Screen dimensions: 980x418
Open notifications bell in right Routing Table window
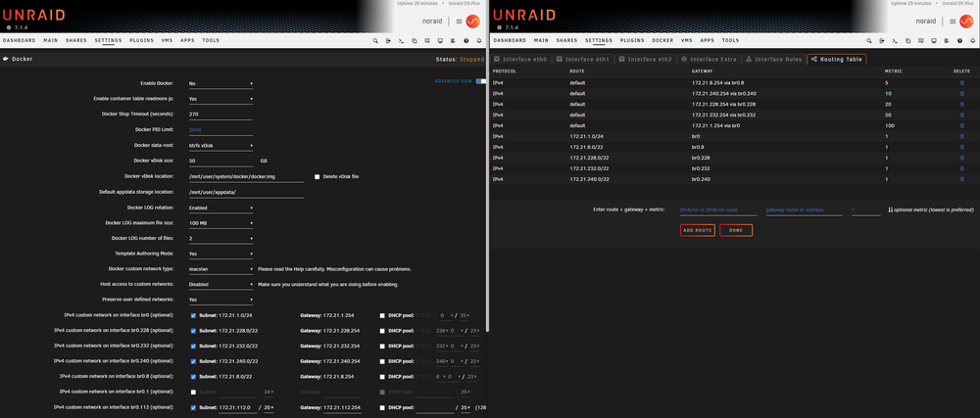pyautogui.click(x=973, y=40)
